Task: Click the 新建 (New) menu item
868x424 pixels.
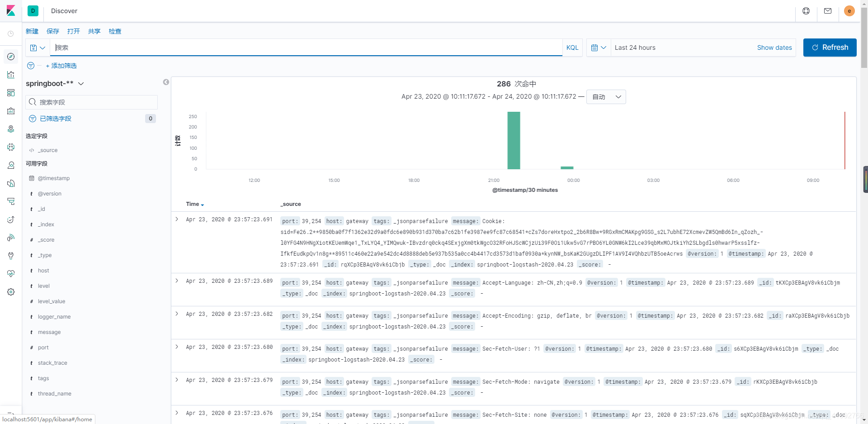Action: pyautogui.click(x=32, y=31)
